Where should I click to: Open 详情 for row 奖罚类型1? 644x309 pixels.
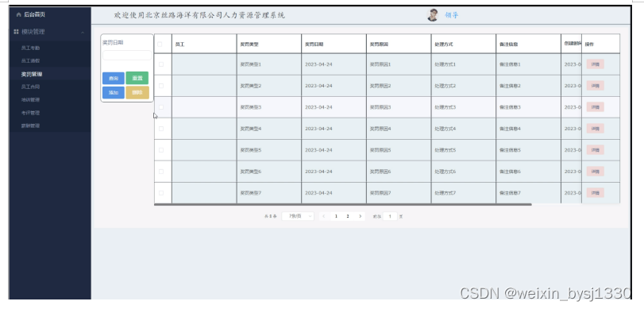tap(595, 64)
